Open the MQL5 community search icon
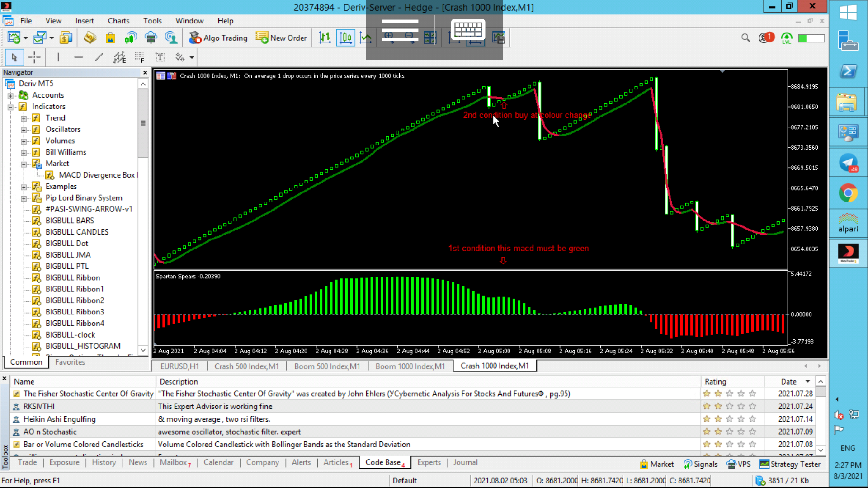 (x=171, y=38)
